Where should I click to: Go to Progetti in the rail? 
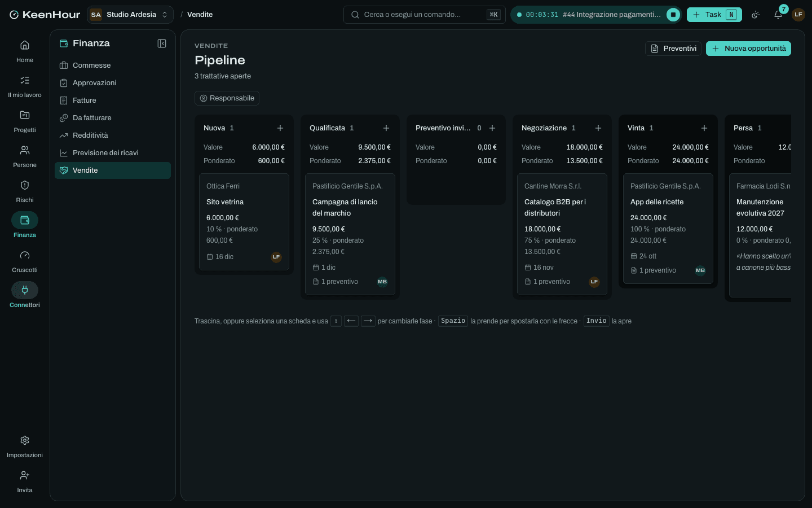[x=25, y=121]
